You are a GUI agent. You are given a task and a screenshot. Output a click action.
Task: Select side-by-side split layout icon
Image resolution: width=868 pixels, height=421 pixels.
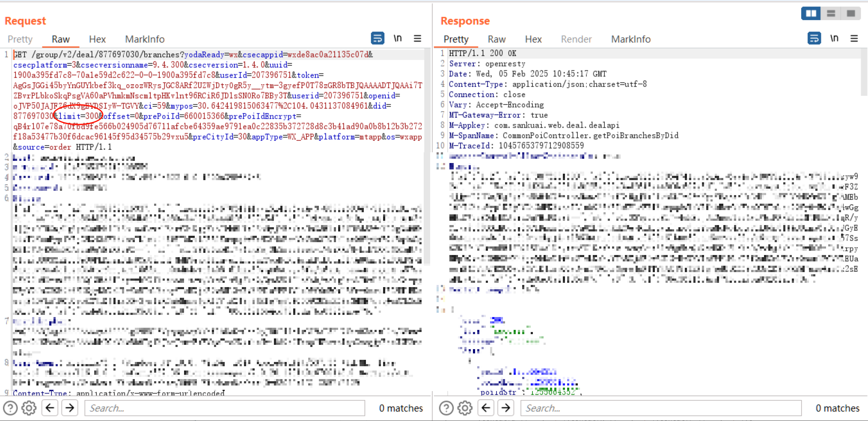coord(811,14)
